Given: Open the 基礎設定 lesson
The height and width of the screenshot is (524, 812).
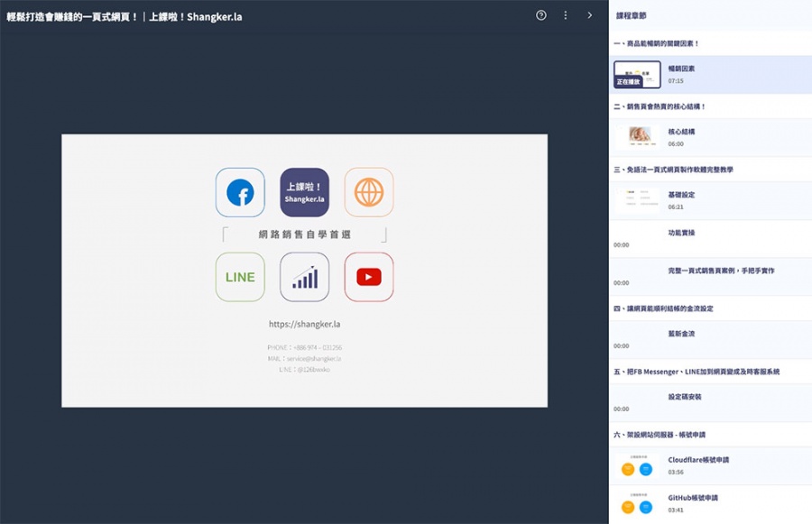Looking at the screenshot, I should pyautogui.click(x=681, y=195).
